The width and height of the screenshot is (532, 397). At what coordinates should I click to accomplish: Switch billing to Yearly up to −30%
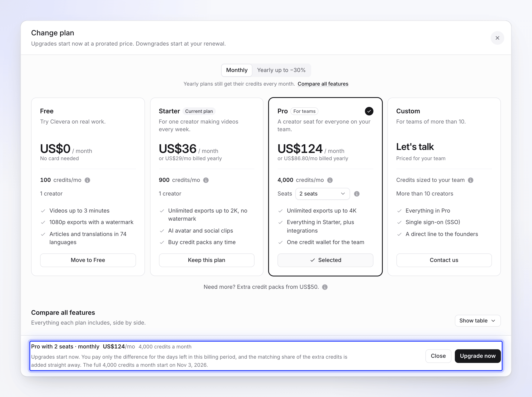(x=281, y=70)
